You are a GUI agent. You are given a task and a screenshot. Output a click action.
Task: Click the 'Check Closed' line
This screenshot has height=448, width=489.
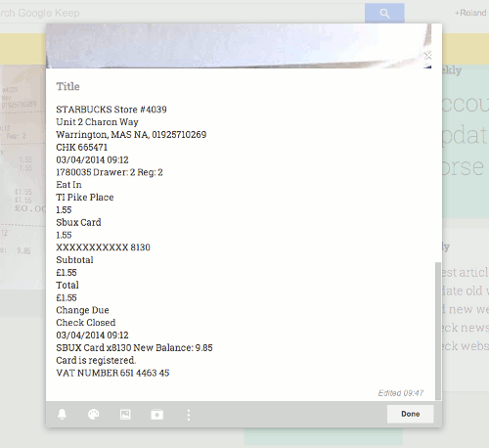tap(86, 323)
